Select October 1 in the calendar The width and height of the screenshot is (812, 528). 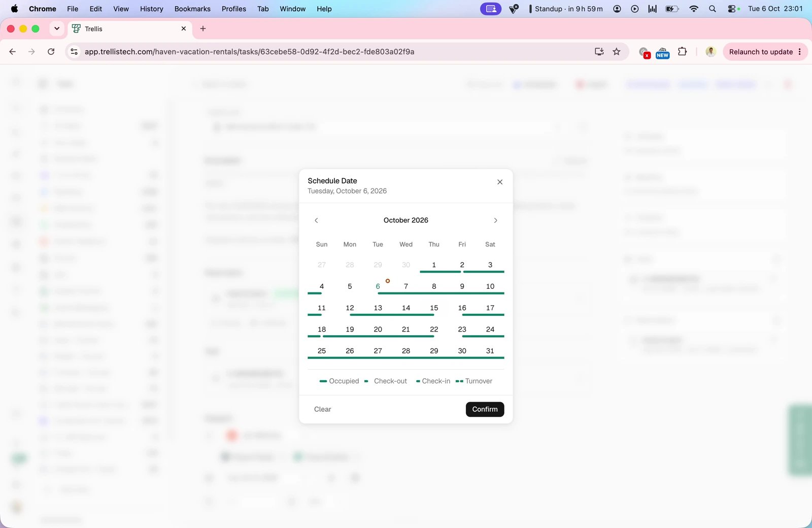(x=434, y=265)
